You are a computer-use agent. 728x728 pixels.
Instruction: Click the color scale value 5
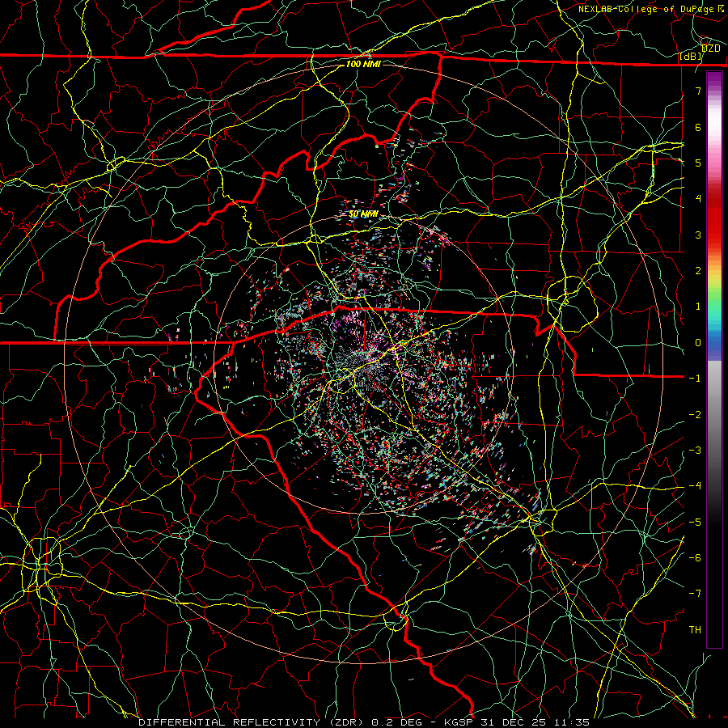coord(698,163)
